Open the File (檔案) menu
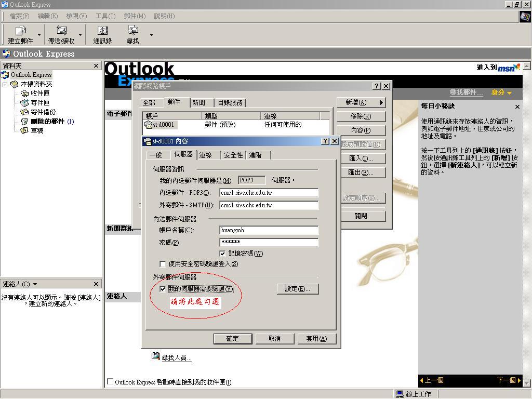 (19, 16)
